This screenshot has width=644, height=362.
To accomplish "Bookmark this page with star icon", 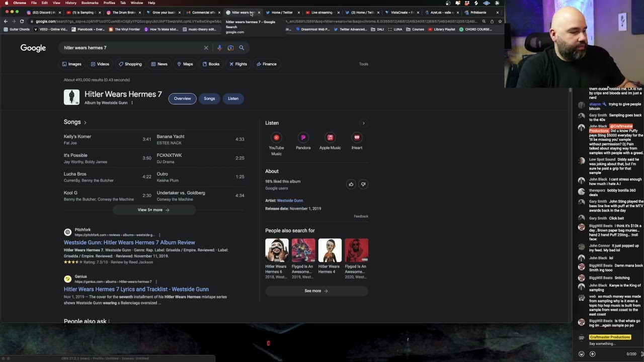I will click(500, 21).
